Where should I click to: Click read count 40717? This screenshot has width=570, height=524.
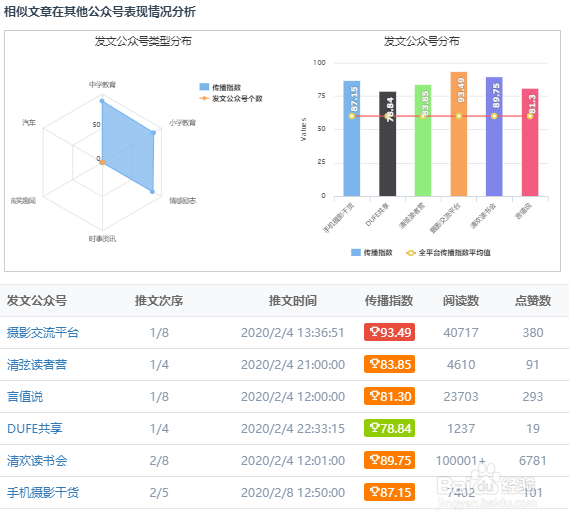pyautogui.click(x=461, y=332)
